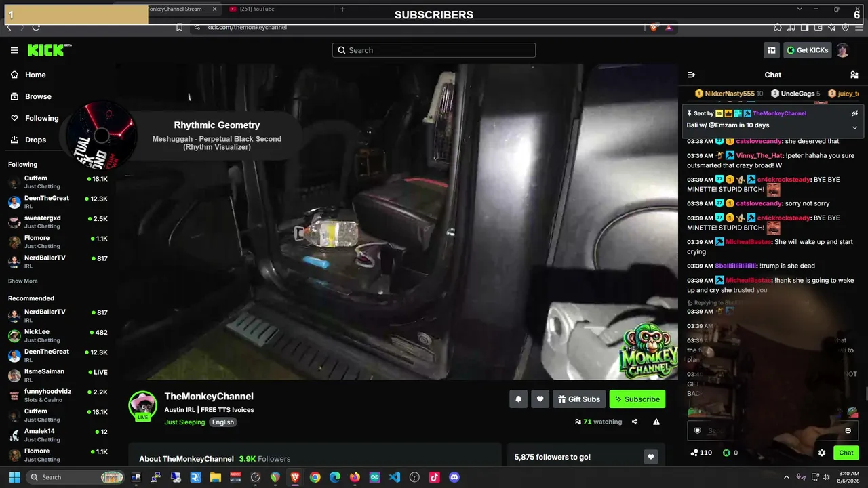Open the browser extensions puzzle icon
868x488 pixels.
pos(778,27)
